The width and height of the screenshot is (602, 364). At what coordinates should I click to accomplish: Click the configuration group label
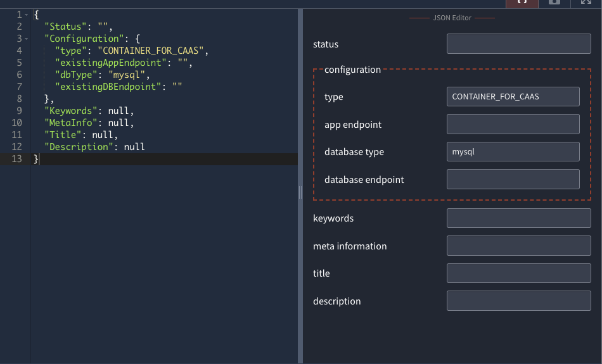click(352, 70)
